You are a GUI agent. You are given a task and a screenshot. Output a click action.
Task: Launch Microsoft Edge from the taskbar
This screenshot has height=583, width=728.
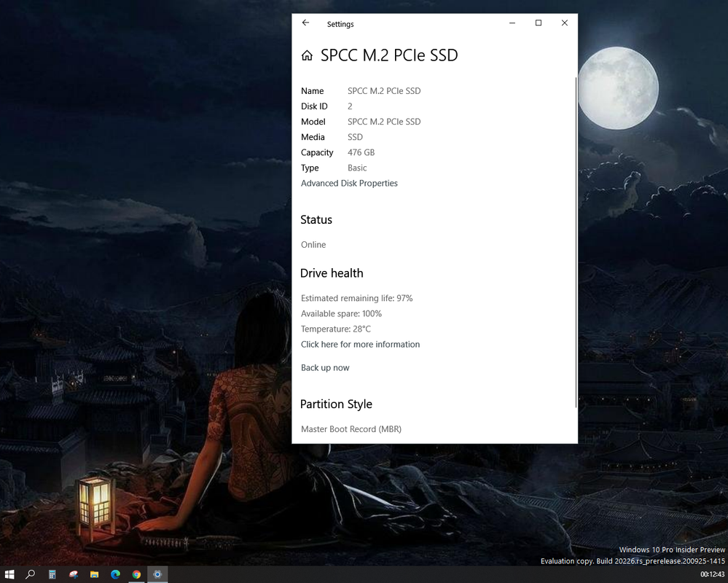[115, 574]
